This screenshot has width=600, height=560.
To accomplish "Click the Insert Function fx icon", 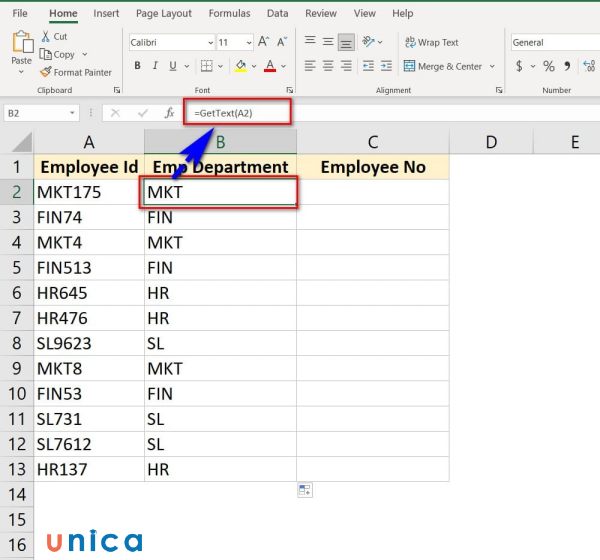I will coord(169,113).
